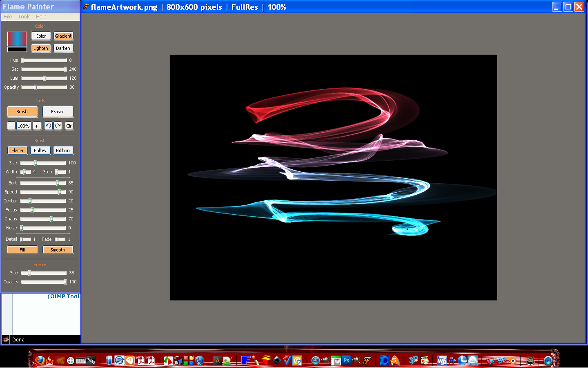This screenshot has width=588, height=368.
Task: Zoom out using the minus button
Action: tap(11, 126)
